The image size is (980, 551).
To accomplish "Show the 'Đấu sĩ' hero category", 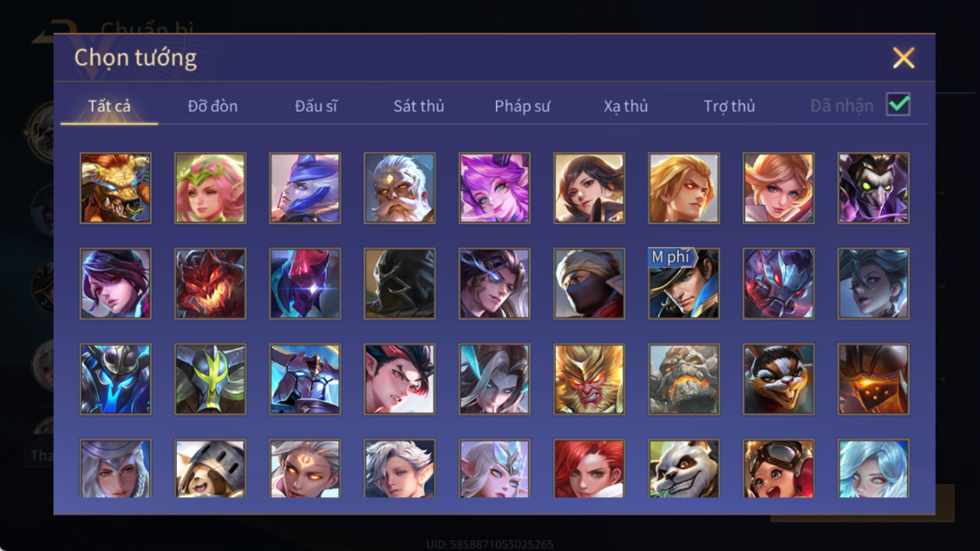I will tap(316, 107).
